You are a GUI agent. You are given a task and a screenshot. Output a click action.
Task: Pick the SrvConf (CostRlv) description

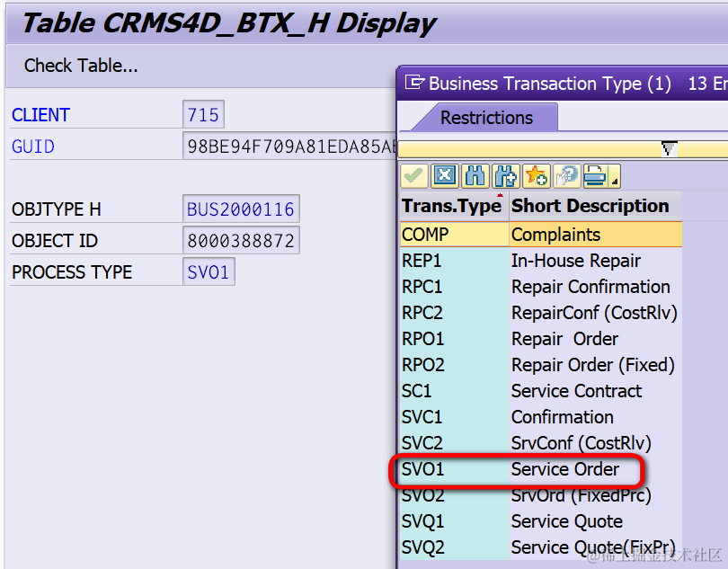click(581, 443)
